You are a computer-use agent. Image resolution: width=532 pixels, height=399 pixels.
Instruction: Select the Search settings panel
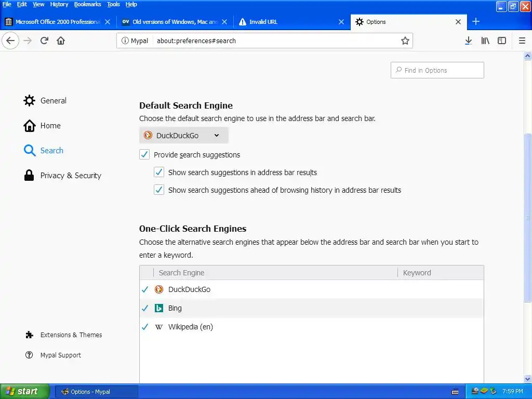(44, 150)
